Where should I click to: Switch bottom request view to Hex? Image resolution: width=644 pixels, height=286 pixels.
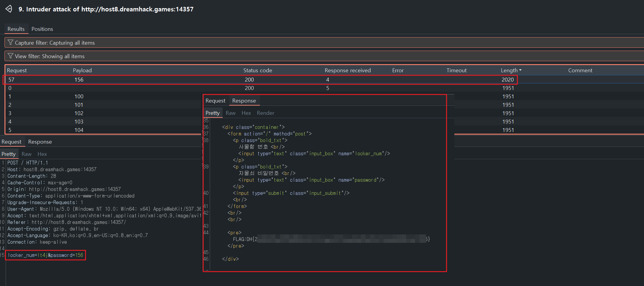click(42, 154)
